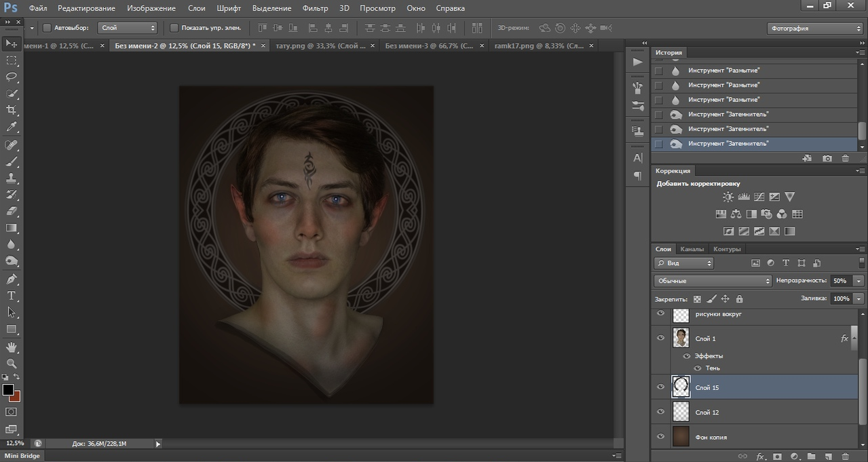Select the Zoom tool in toolbar
The height and width of the screenshot is (462, 868).
(x=12, y=364)
